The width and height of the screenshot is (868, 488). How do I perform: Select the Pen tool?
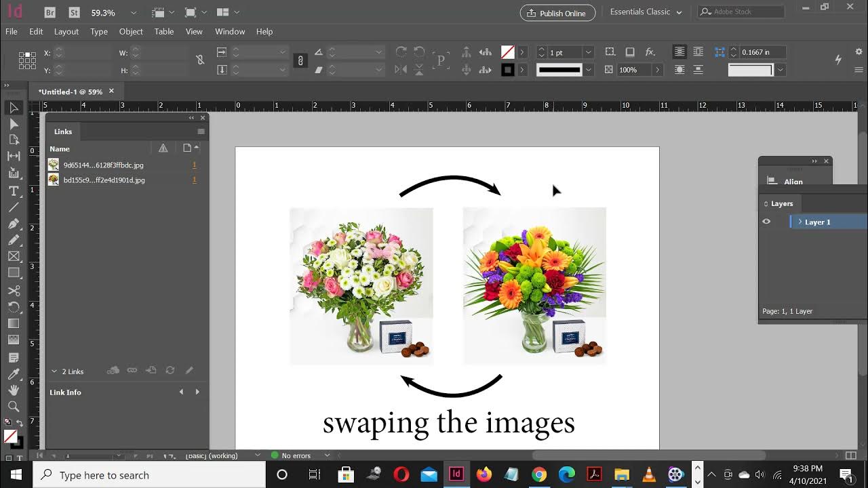[14, 224]
